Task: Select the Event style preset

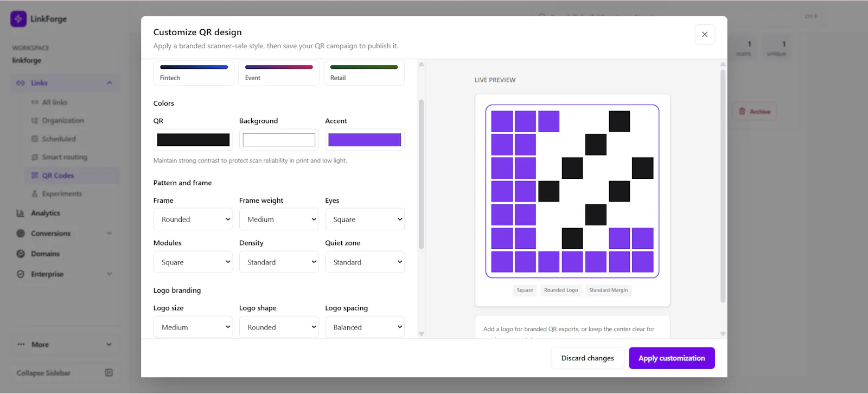Action: click(279, 73)
